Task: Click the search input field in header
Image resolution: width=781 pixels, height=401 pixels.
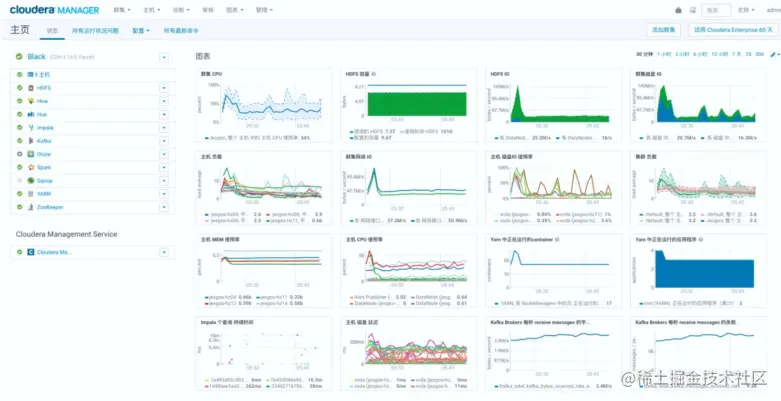Action: click(x=716, y=10)
